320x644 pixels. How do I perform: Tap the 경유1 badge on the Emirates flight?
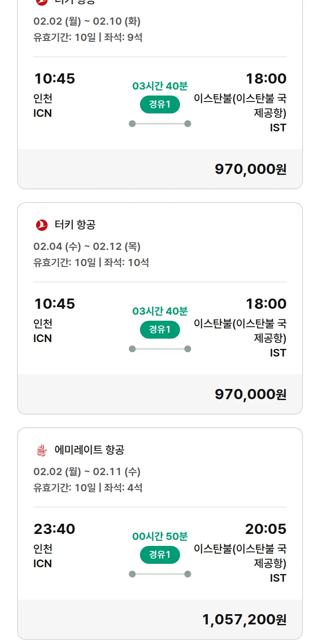[160, 555]
